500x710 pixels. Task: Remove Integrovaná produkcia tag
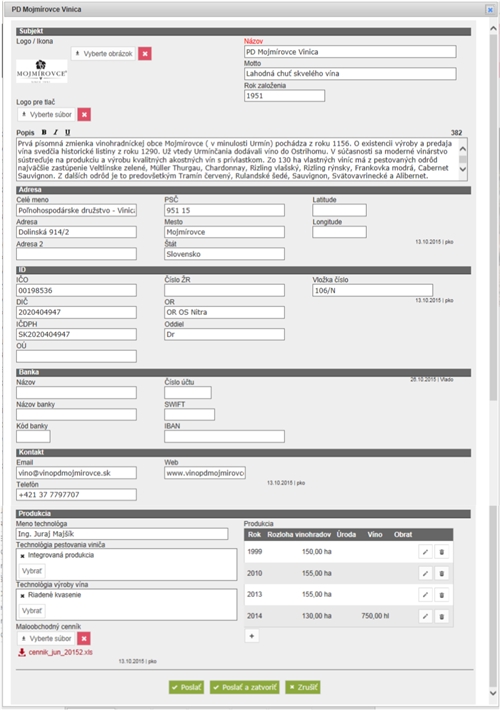tap(22, 556)
